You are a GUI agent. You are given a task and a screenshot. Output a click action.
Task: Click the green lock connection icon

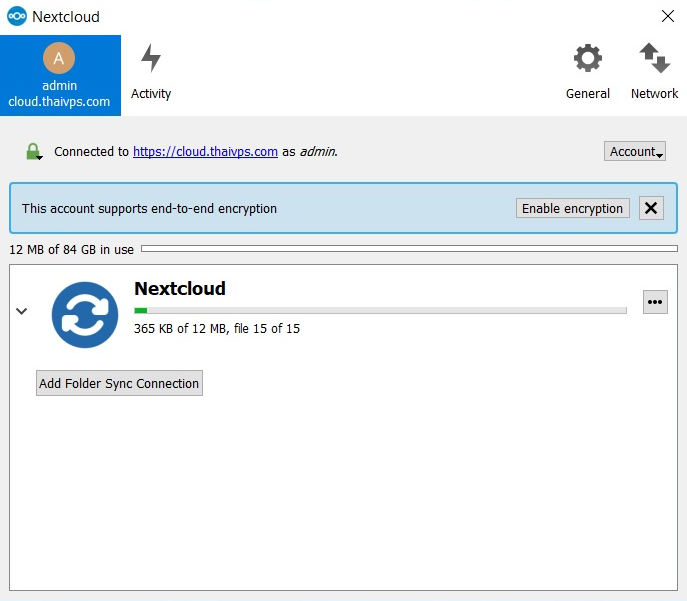tap(34, 152)
